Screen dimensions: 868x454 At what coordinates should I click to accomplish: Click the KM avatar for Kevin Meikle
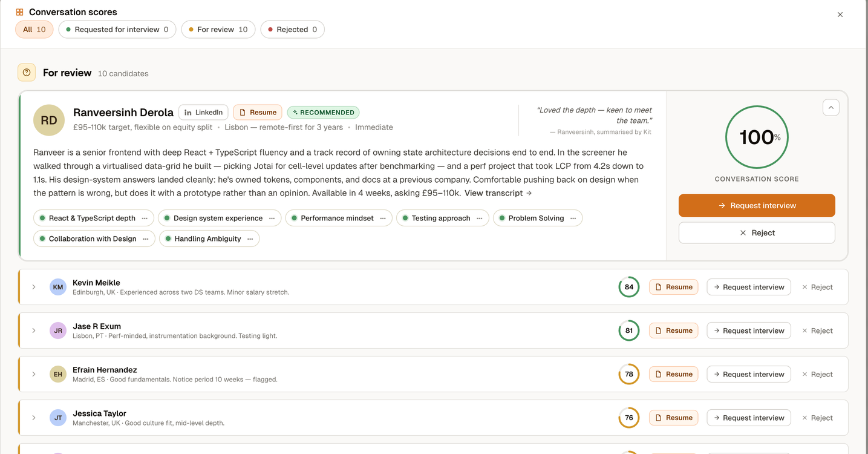coord(58,287)
